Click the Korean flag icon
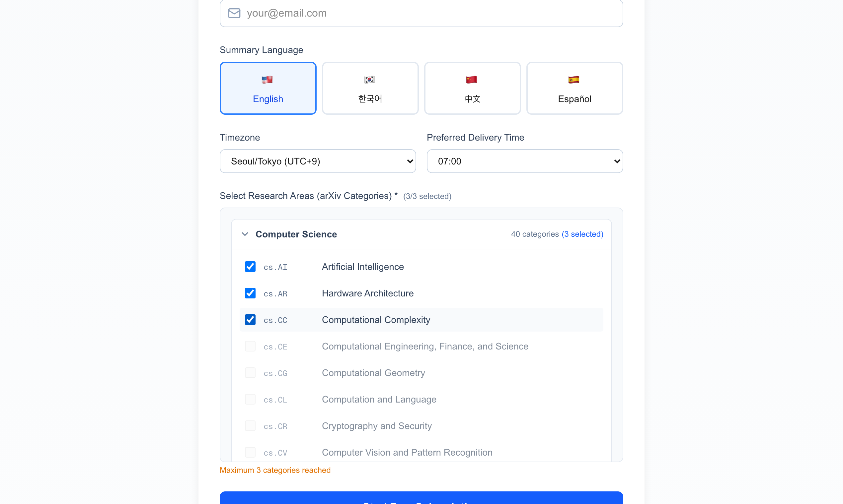Screen dimensions: 843x504 [370, 80]
